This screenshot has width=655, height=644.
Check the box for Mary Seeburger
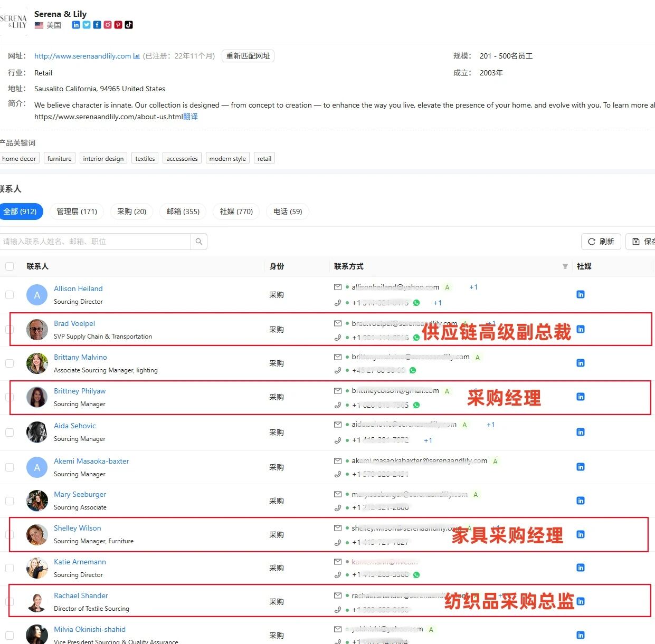[10, 501]
